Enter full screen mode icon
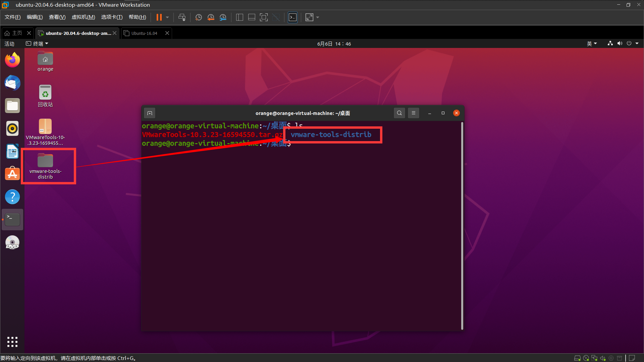 pyautogui.click(x=264, y=17)
